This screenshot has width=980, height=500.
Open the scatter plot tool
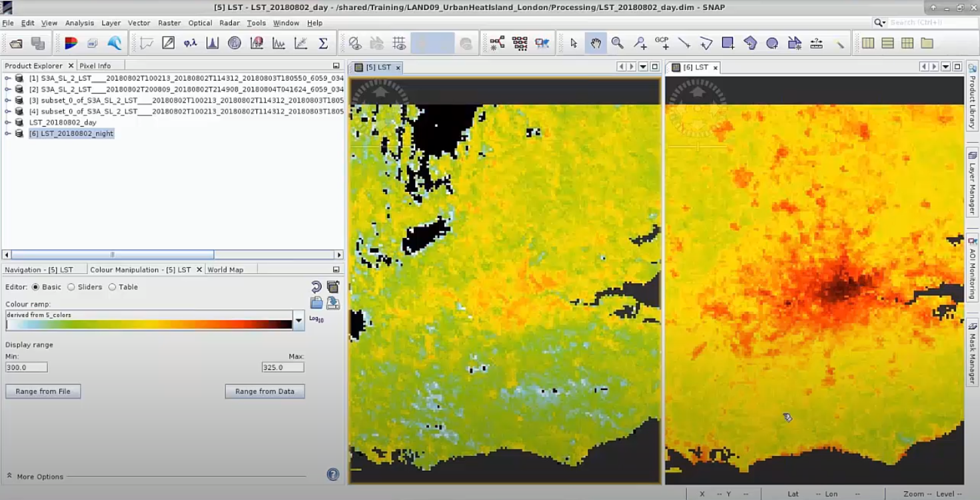pos(300,43)
